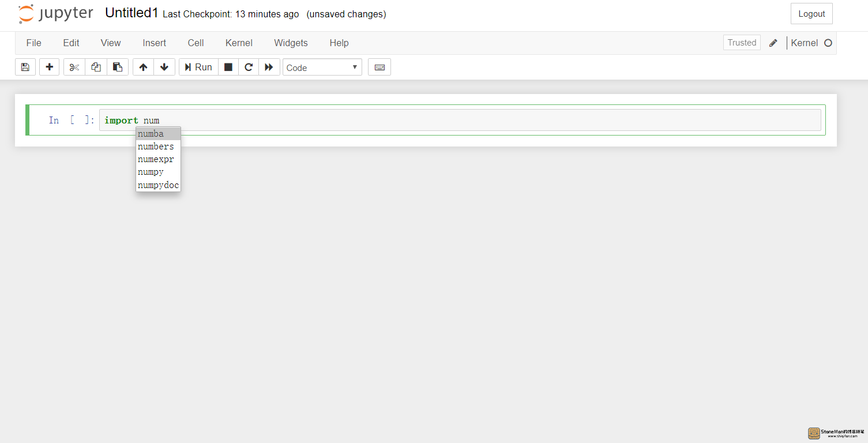868x443 pixels.
Task: Move selected cell down arrow
Action: point(164,67)
